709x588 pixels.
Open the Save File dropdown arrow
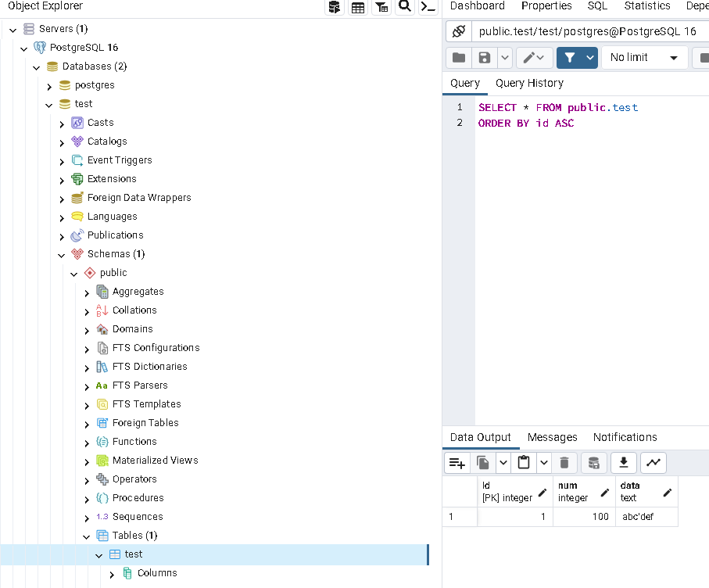tap(505, 57)
